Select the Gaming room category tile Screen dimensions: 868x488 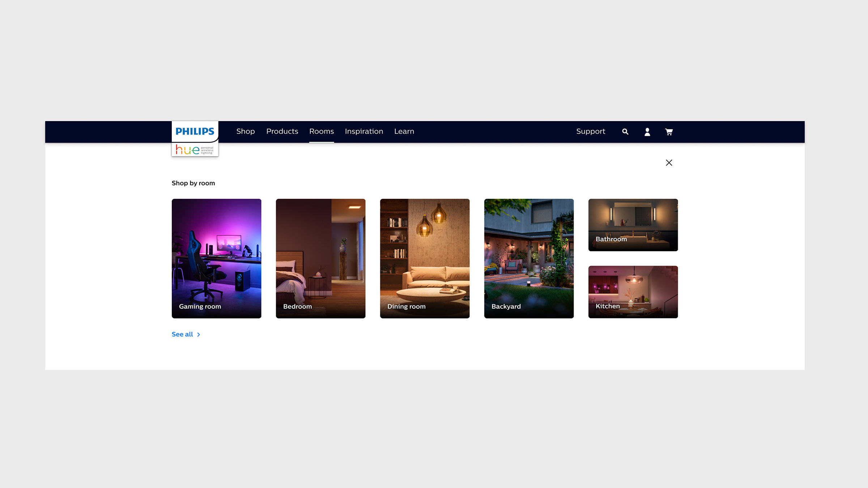216,258
